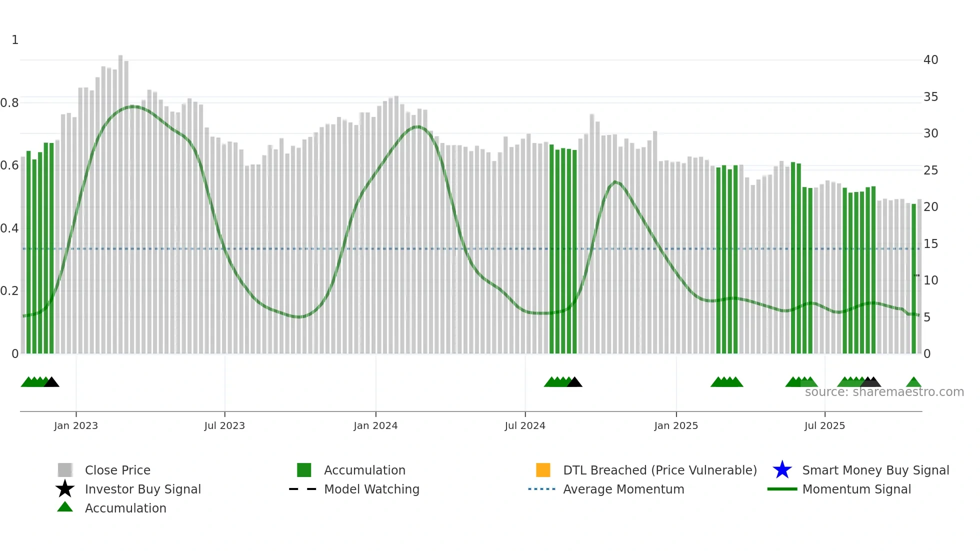Click the Momentum Signal legend label
Image resolution: width=980 pixels, height=551 pixels.
856,489
